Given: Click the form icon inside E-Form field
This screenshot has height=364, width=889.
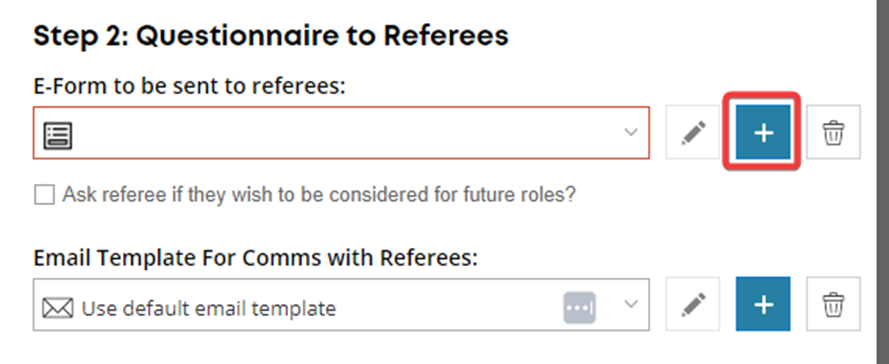Looking at the screenshot, I should tap(58, 137).
